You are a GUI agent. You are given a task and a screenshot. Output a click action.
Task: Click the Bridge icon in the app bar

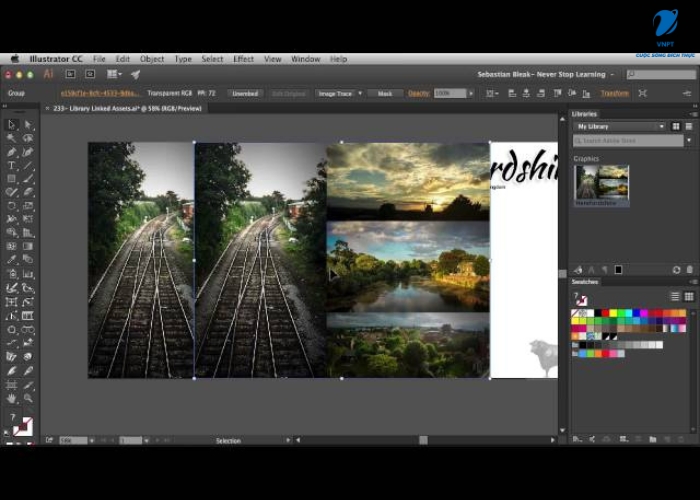tap(71, 74)
